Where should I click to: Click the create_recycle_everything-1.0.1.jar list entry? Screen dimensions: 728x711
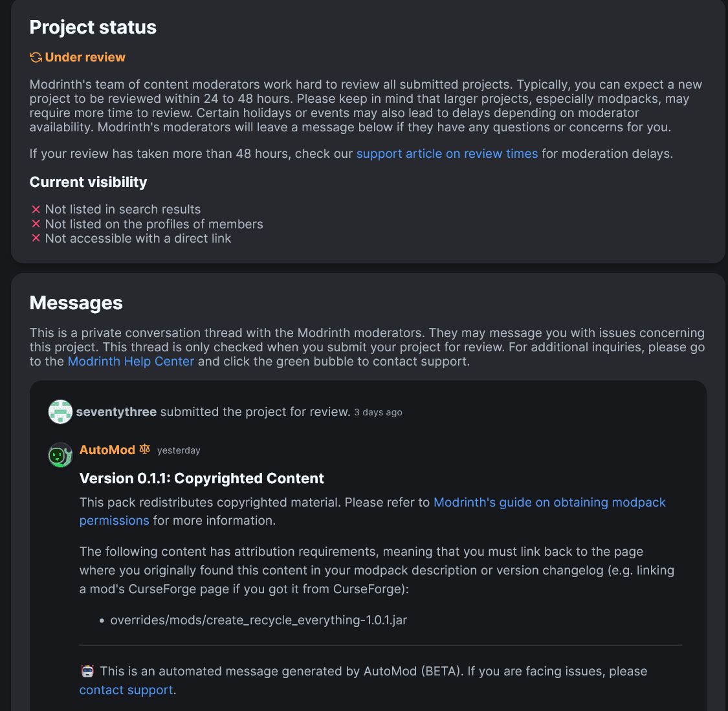point(259,620)
